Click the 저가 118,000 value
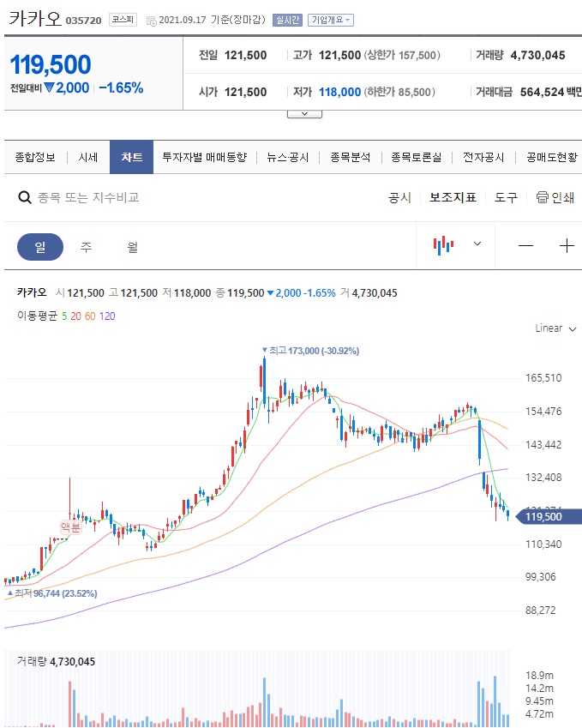582x728 pixels. pyautogui.click(x=339, y=92)
